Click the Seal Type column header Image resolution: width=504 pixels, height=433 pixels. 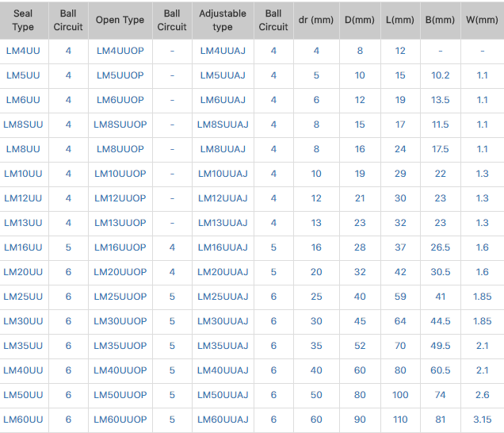[x=24, y=20]
